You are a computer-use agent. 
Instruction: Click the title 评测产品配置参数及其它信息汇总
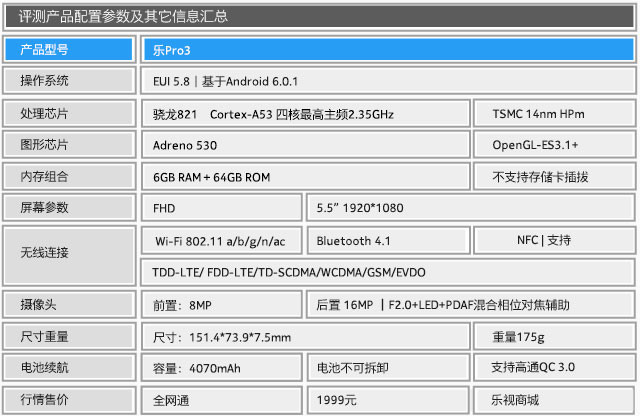point(123,16)
